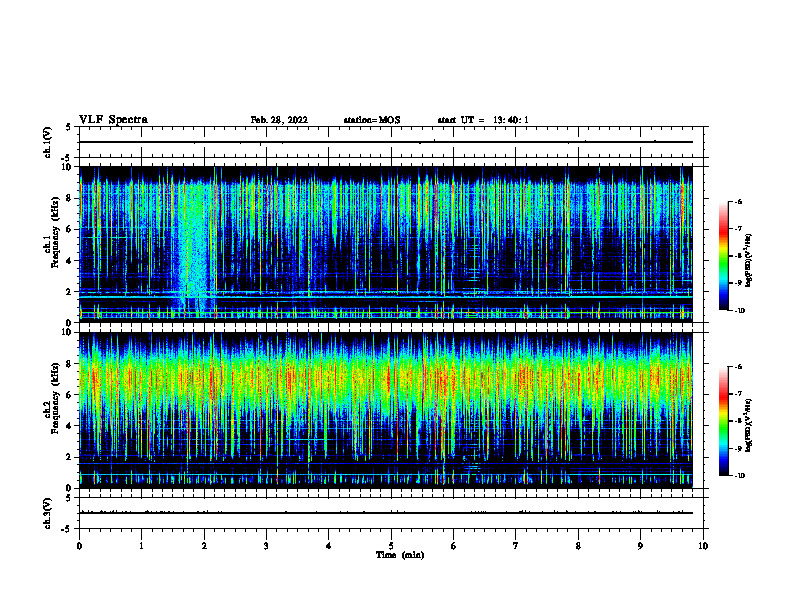Click the "-6" label on ch.1 colorbar
The width and height of the screenshot is (792, 612).
click(x=738, y=201)
